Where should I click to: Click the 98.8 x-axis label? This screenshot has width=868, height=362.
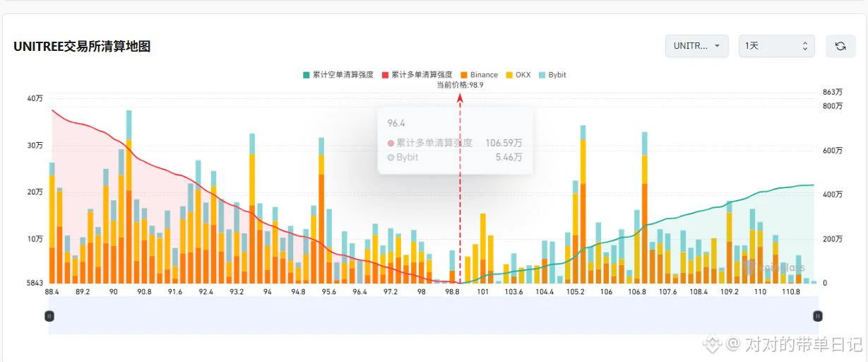[452, 291]
